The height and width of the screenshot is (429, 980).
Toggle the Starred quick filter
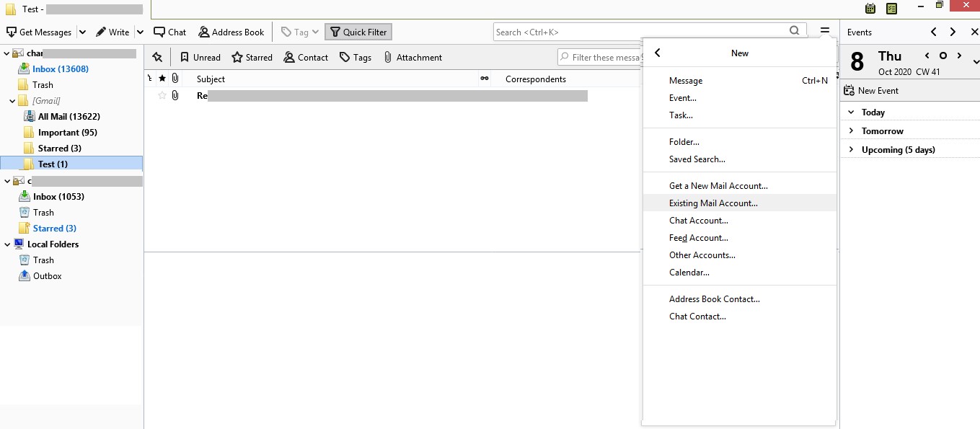tap(252, 58)
